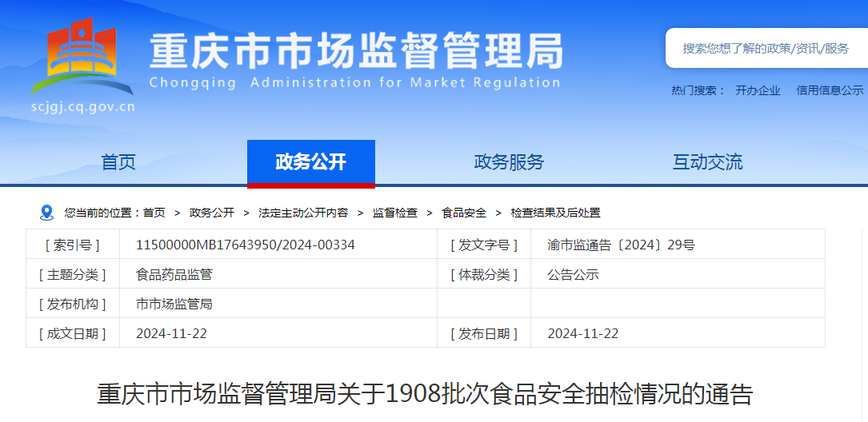
Task: Click the [ 体裁分类 ] label cell
Action: point(484,274)
